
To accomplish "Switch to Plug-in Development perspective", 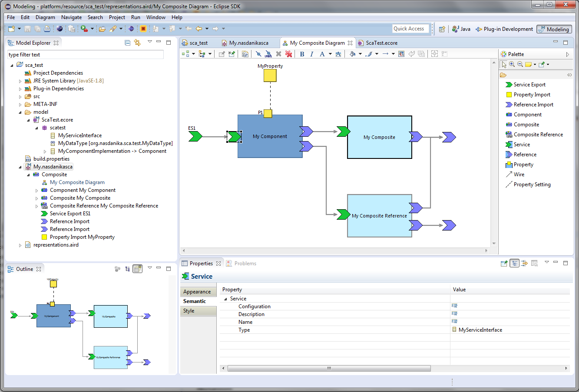I will (504, 29).
